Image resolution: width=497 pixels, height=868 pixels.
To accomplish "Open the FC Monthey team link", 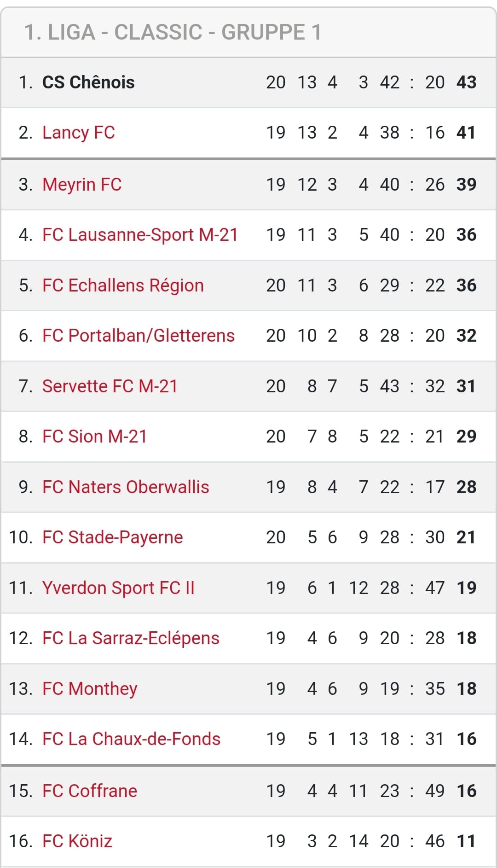I will 90,689.
